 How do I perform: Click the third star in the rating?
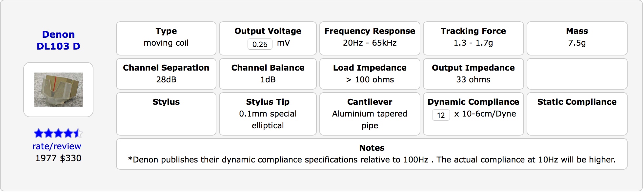coord(58,133)
